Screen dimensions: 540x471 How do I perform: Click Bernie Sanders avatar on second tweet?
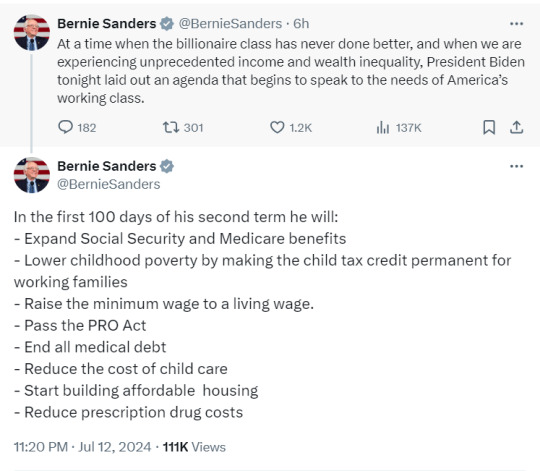click(32, 175)
